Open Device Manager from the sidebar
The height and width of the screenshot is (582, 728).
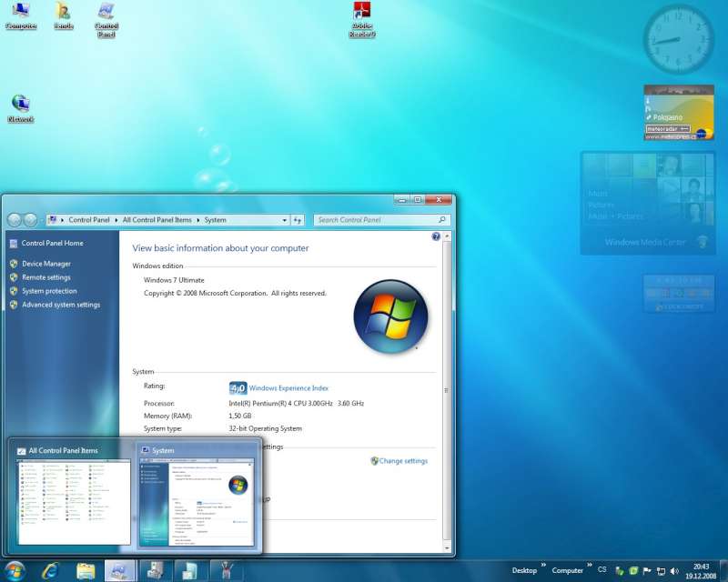tap(45, 264)
